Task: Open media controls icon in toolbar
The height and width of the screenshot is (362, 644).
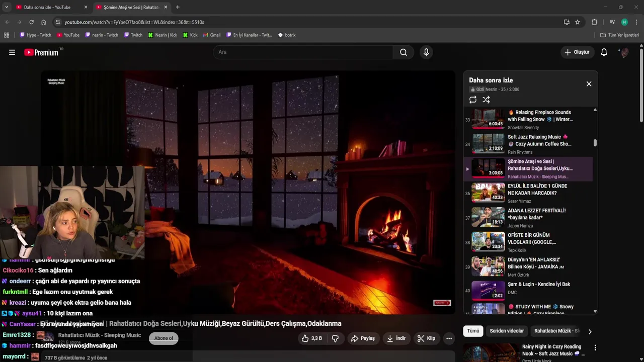Action: [x=612, y=22]
